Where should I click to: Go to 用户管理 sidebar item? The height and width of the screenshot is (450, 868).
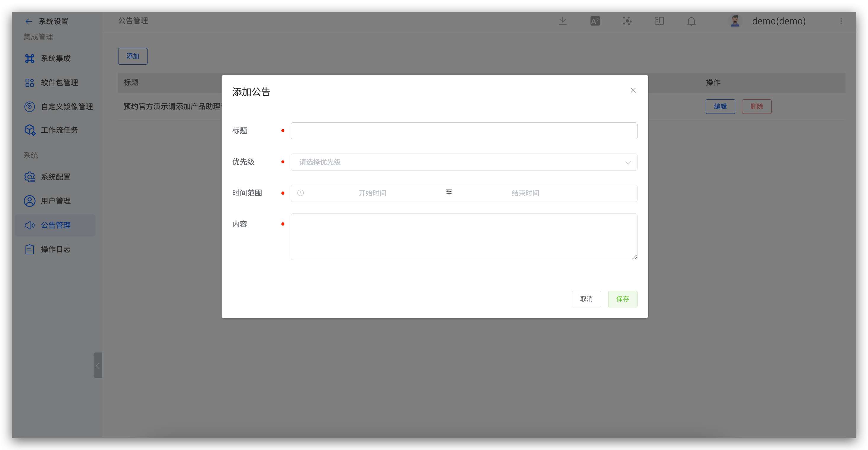(x=56, y=201)
